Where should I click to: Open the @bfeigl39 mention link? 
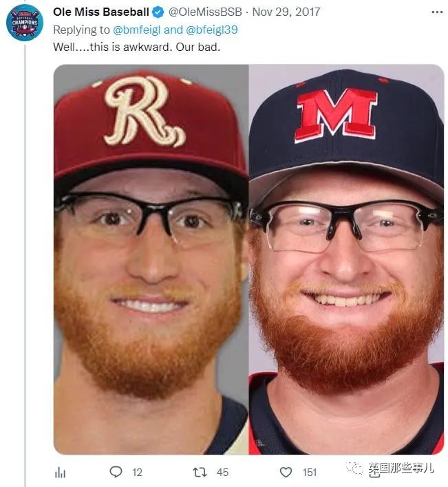click(211, 30)
